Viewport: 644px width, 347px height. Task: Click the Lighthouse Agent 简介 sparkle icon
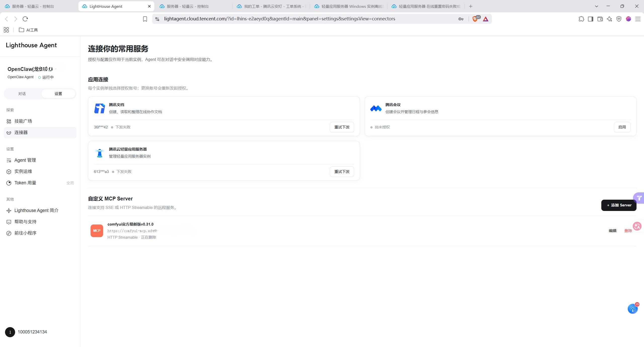(x=9, y=211)
